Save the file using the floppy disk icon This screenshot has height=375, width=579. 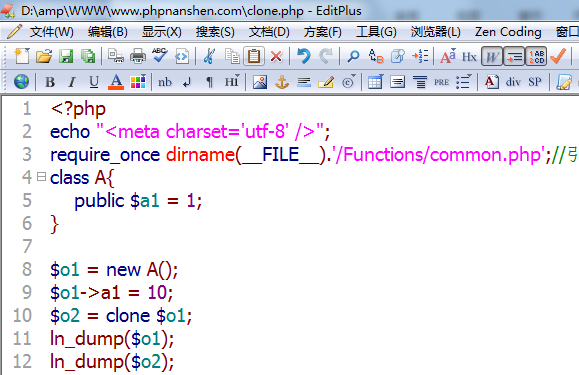[x=66, y=56]
